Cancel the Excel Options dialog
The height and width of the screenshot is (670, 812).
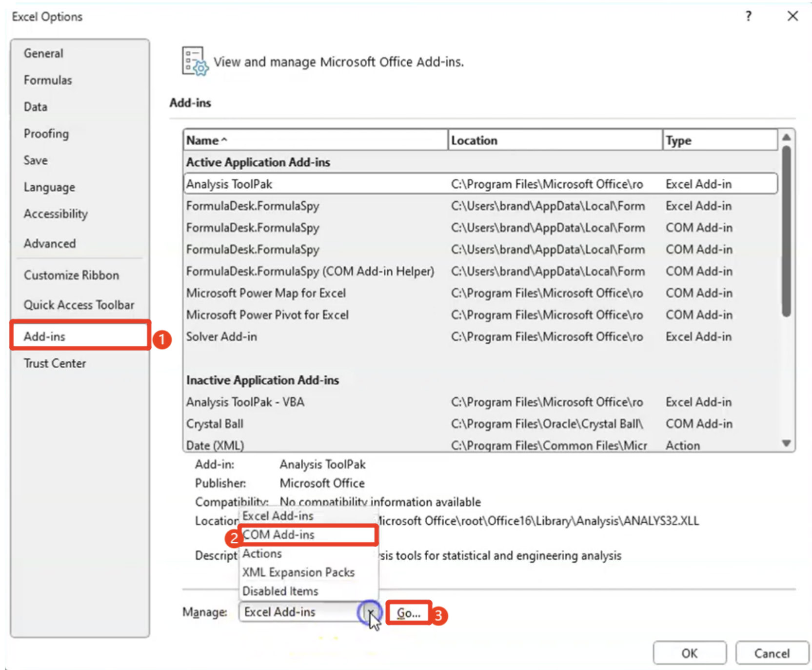click(771, 653)
